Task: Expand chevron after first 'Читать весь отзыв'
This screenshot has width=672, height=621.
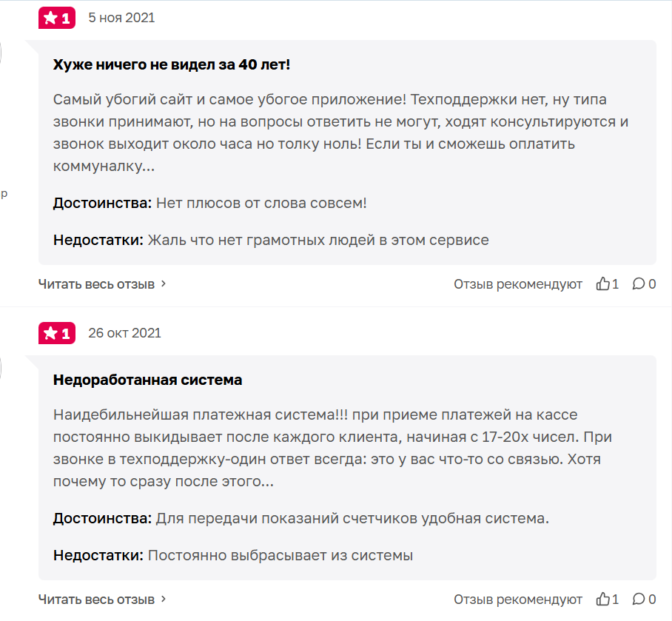Action: pyautogui.click(x=164, y=283)
